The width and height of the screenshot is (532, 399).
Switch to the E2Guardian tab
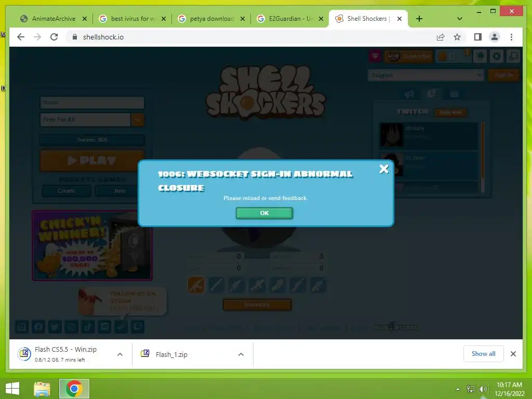click(290, 19)
